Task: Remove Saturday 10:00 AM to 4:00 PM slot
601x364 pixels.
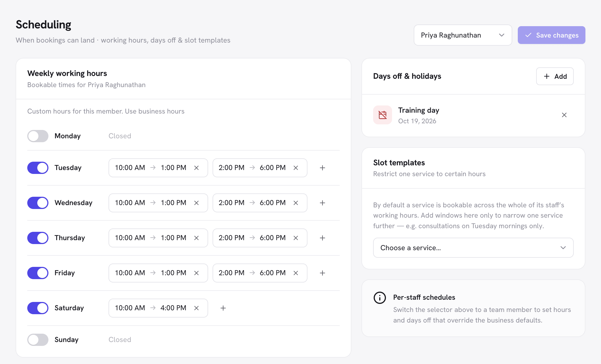Action: (196, 308)
